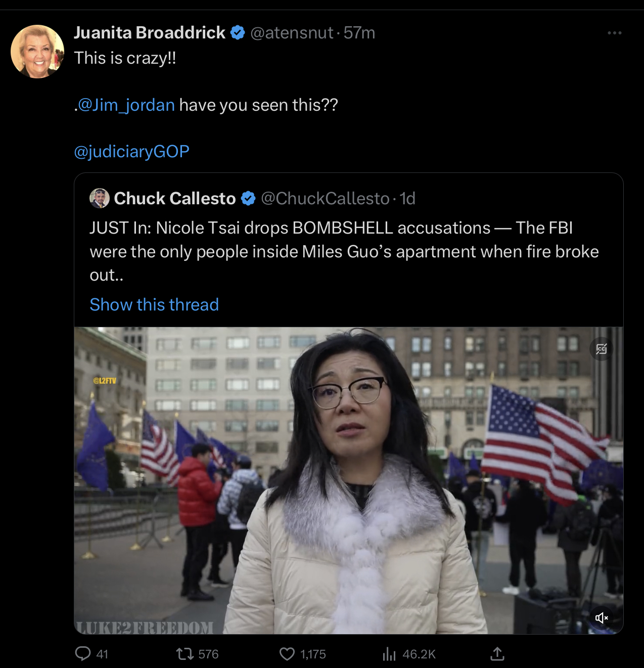The image size is (644, 668).
Task: View tweet analytics bar chart icon
Action: [389, 654]
